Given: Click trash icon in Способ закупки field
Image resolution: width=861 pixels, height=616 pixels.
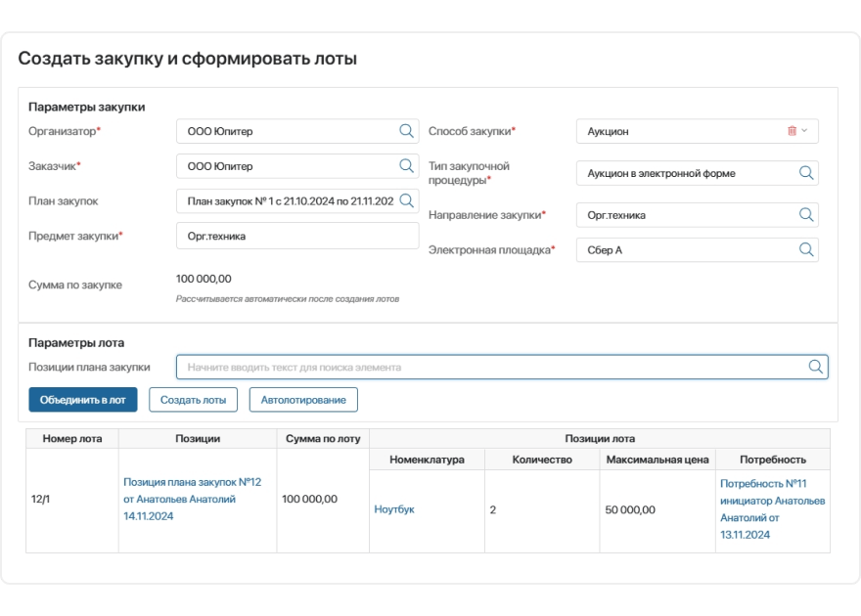Looking at the screenshot, I should pyautogui.click(x=792, y=131).
